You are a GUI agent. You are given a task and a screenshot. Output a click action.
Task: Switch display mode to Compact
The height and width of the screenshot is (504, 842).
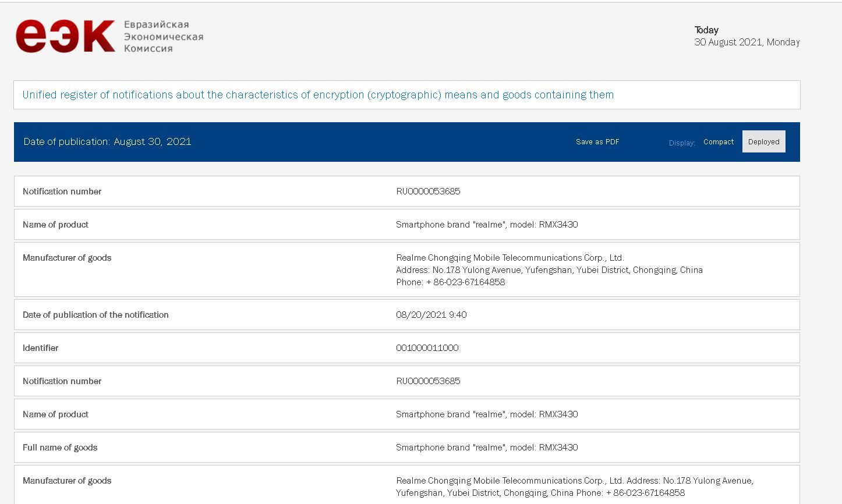pos(718,141)
